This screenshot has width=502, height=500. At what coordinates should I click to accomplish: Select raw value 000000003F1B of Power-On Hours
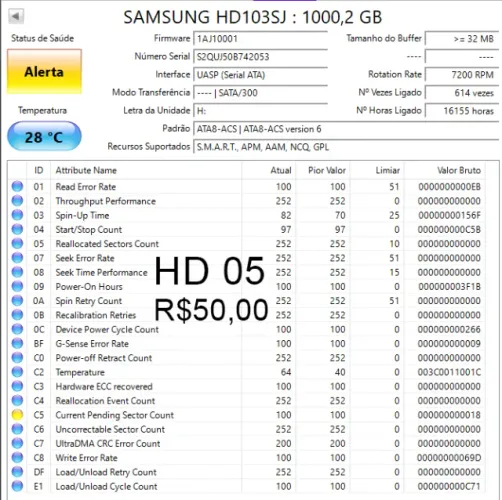tap(449, 287)
